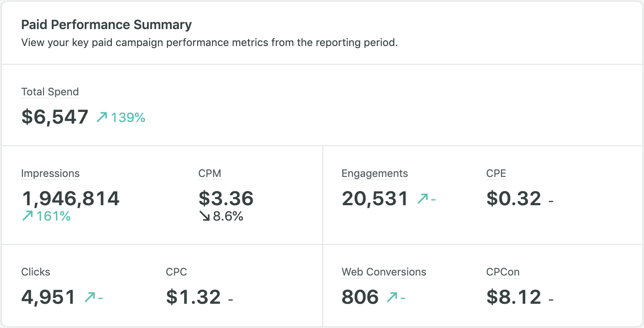The image size is (644, 328).
Task: Click the Web Conversions metric label
Action: point(384,272)
